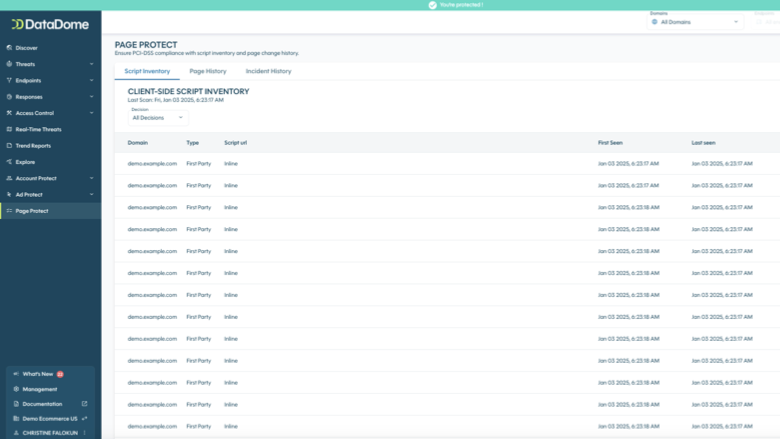Click the Script url column header

(x=235, y=143)
